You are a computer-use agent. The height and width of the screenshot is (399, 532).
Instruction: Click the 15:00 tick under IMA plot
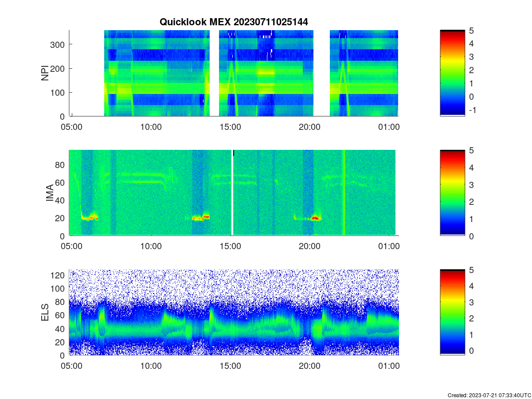[231, 246]
